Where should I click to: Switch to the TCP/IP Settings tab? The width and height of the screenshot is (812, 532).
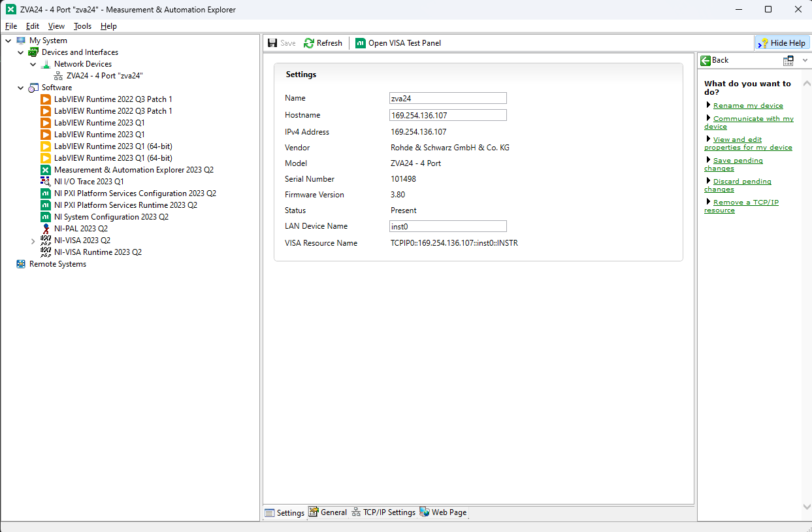tap(383, 512)
